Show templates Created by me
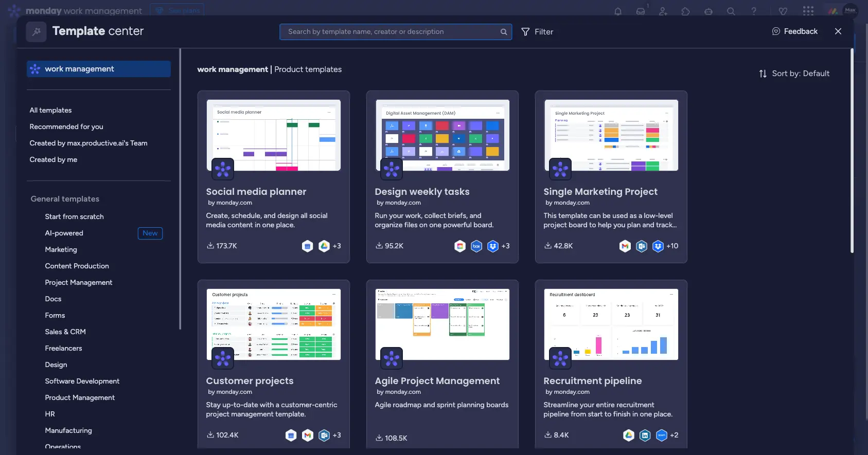The image size is (868, 455). click(x=54, y=159)
